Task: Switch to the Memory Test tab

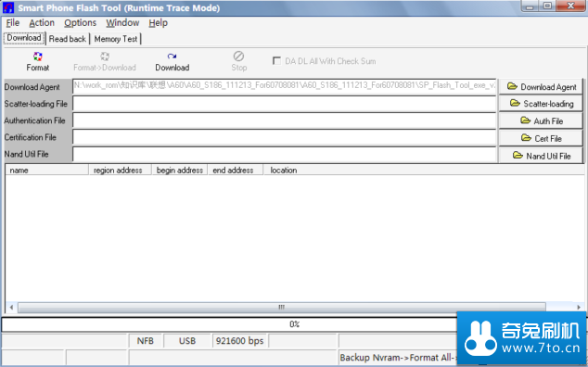Action: (116, 39)
